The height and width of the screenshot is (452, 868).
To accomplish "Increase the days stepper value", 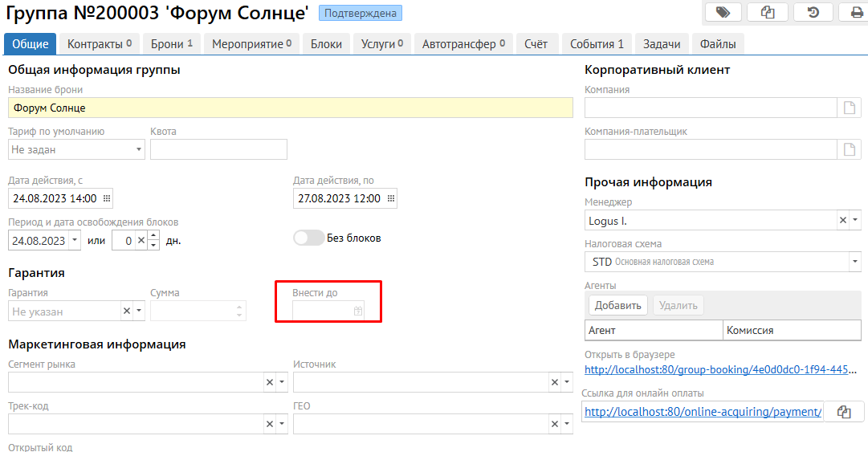I will (153, 235).
